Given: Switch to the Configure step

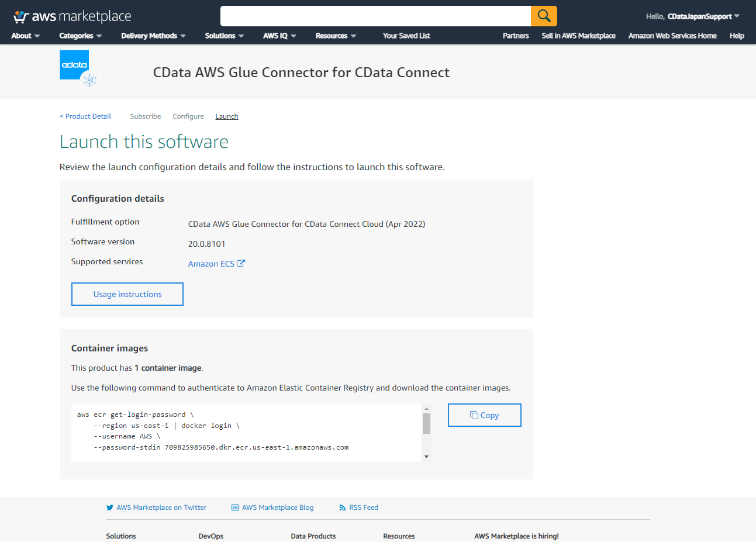Looking at the screenshot, I should pos(188,116).
